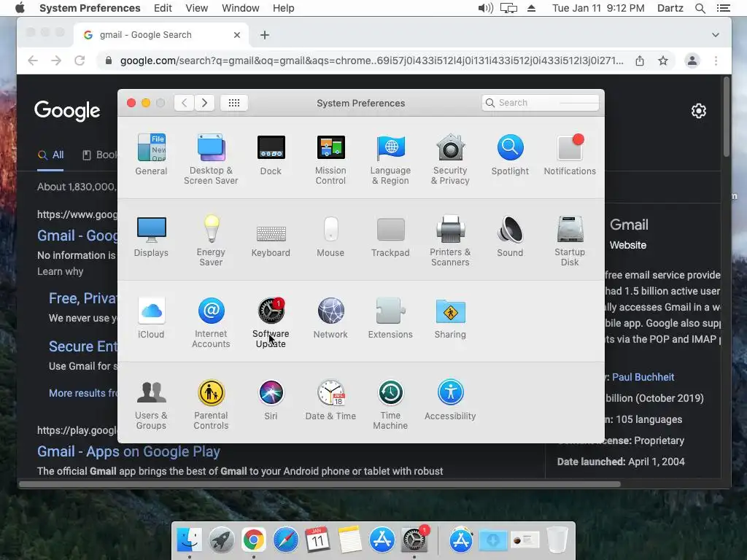The width and height of the screenshot is (747, 560).
Task: Open the Edit menu in menu bar
Action: (163, 8)
